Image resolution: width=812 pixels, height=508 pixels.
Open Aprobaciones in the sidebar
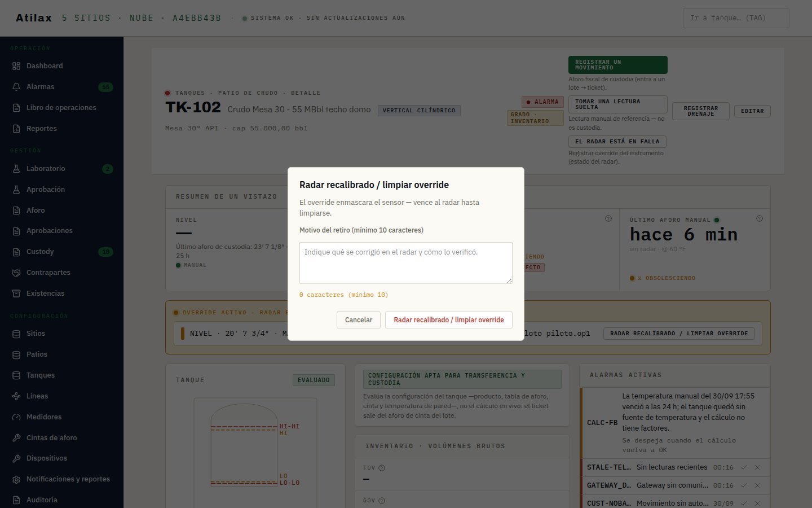point(61,231)
